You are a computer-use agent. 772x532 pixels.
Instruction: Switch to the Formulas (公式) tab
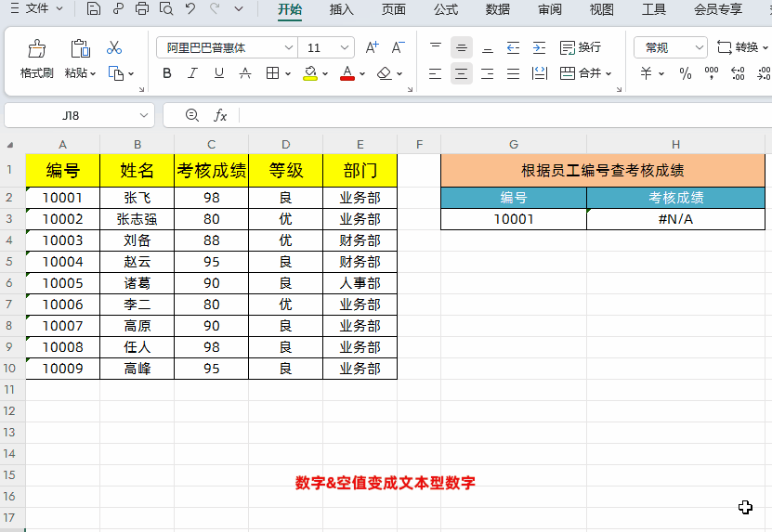[446, 9]
